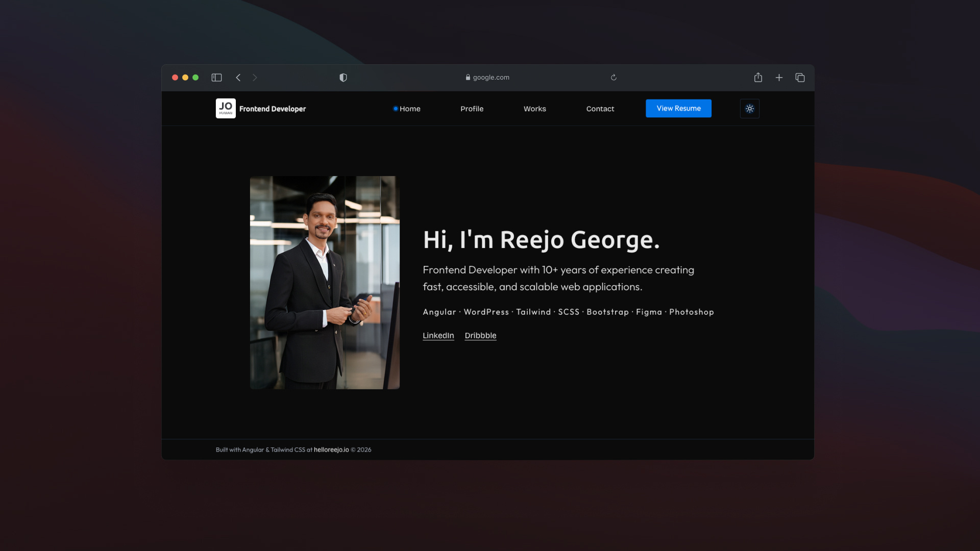Open the helloreejo.io footer link
Image resolution: width=980 pixels, height=551 pixels.
[x=331, y=449]
